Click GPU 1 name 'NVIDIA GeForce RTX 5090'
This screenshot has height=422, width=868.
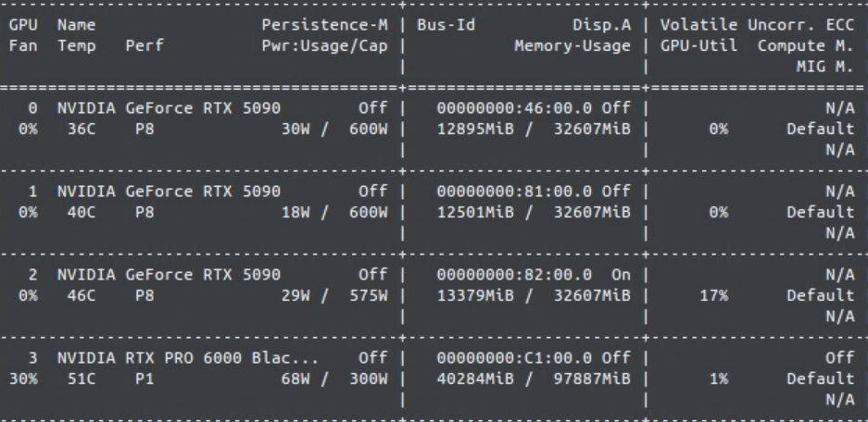click(x=169, y=192)
